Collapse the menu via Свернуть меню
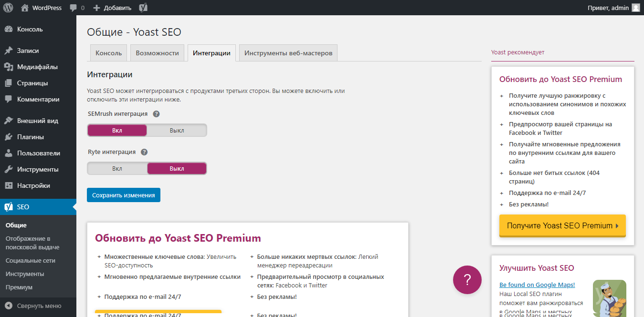The image size is (644, 317). pos(40,306)
